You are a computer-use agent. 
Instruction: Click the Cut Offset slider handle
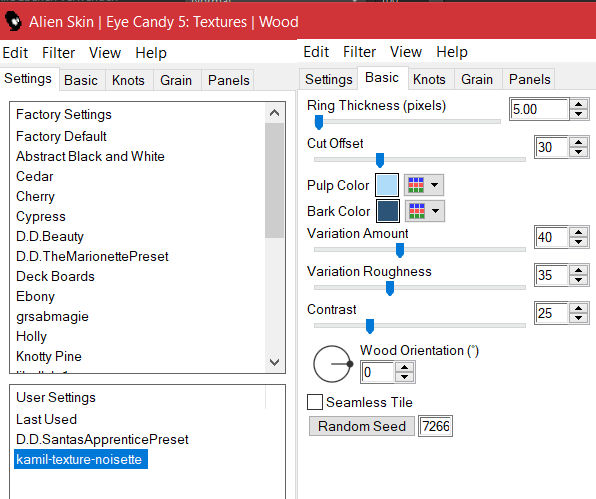pyautogui.click(x=380, y=160)
